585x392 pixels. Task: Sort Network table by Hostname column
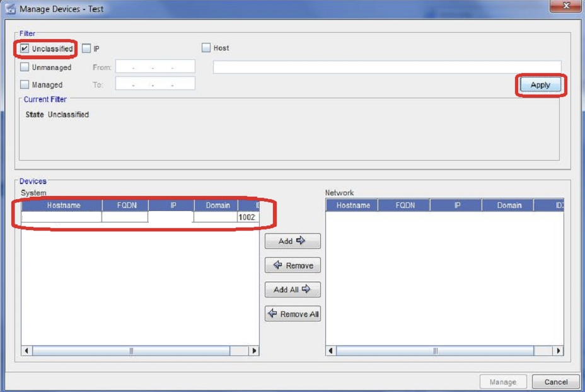[352, 205]
